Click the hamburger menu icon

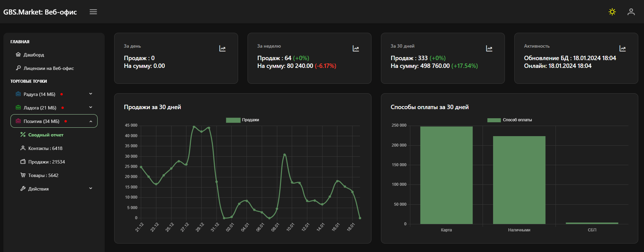pyautogui.click(x=93, y=12)
